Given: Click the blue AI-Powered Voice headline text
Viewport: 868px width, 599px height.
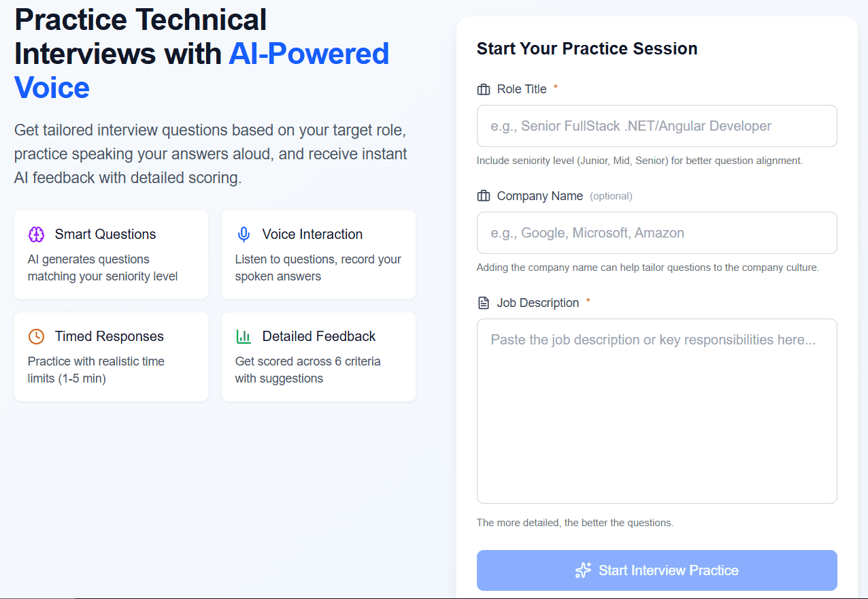Looking at the screenshot, I should click(308, 54).
